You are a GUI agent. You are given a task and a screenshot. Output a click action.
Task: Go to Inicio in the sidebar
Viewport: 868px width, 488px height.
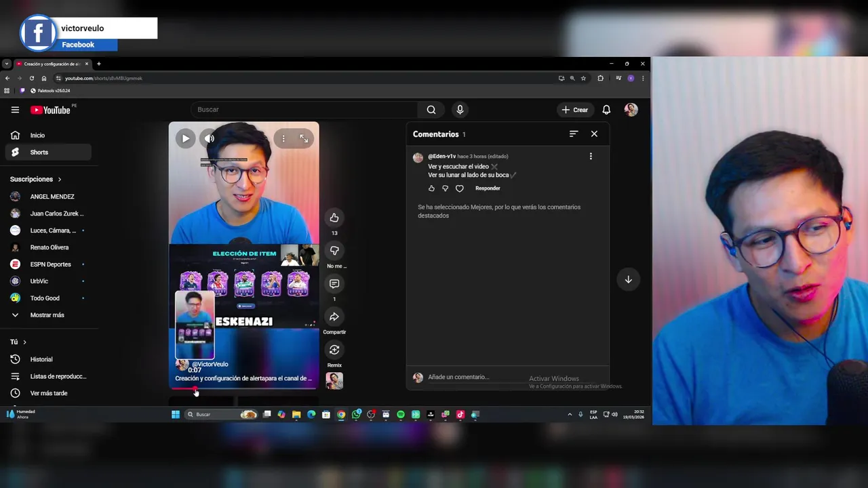coord(47,136)
